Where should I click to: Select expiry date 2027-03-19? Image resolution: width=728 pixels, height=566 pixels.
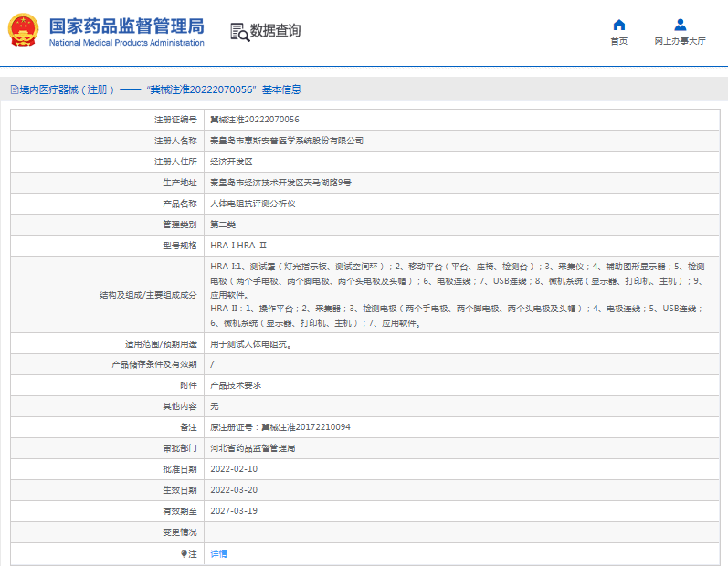(234, 511)
